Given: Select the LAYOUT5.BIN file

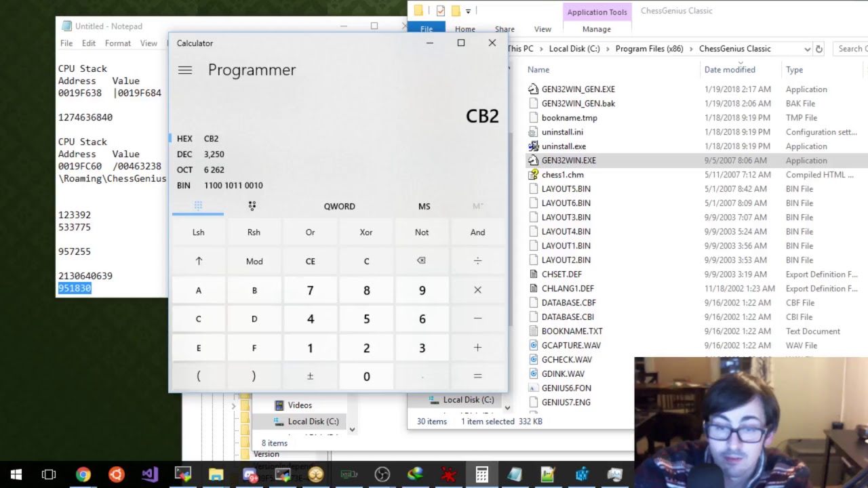Looking at the screenshot, I should pos(566,189).
